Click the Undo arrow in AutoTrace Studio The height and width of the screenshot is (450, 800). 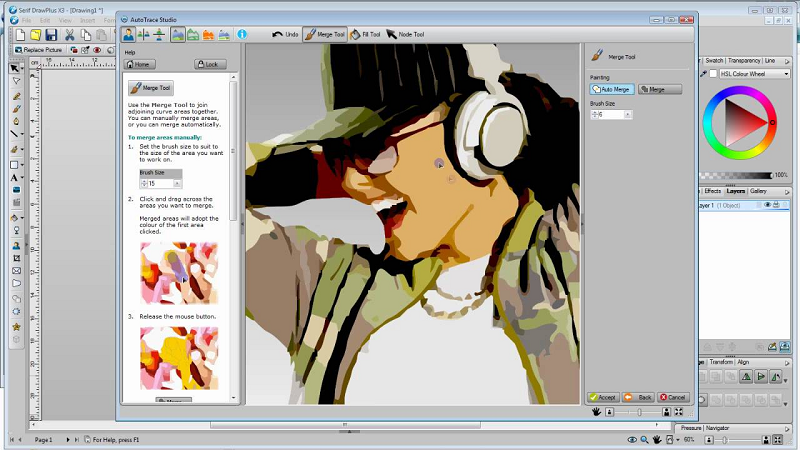pyautogui.click(x=286, y=34)
